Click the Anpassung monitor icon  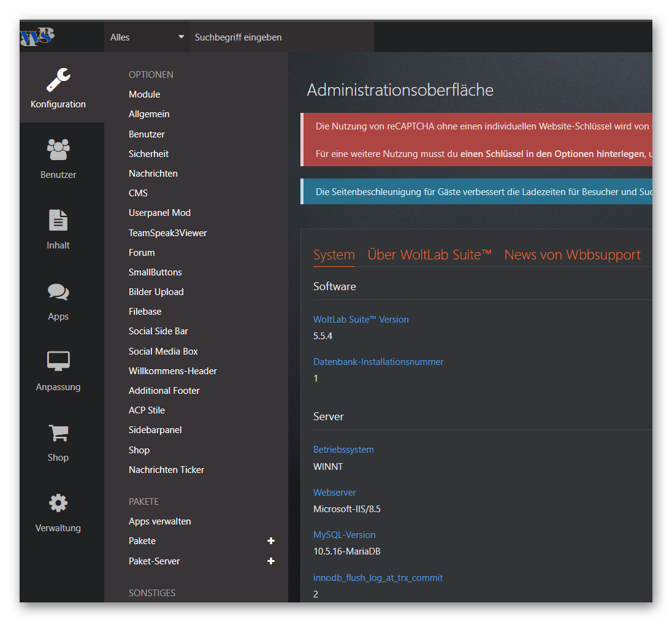click(x=58, y=362)
